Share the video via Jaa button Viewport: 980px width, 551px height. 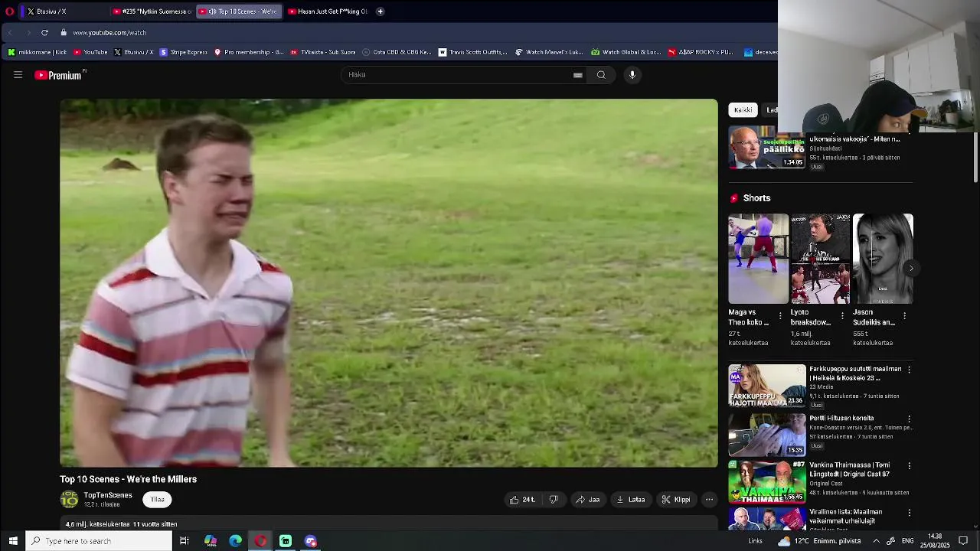(588, 500)
